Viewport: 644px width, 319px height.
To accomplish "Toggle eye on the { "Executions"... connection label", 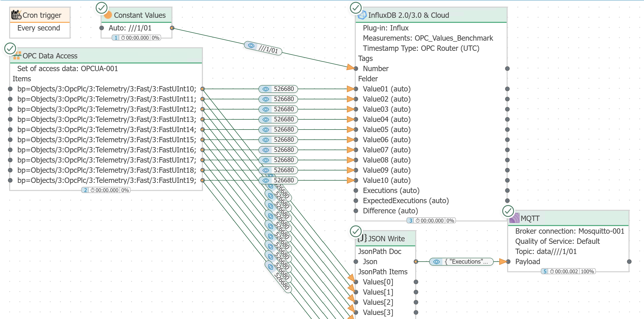I will point(436,262).
